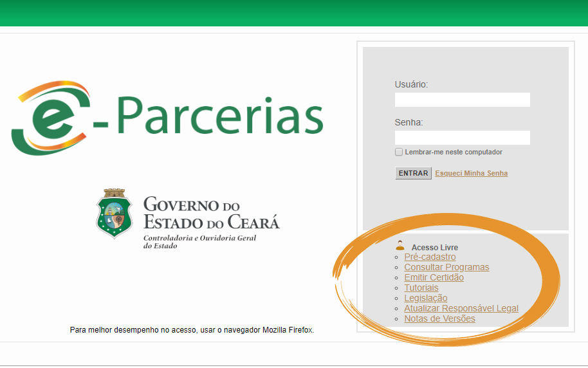Click the Usuário input field

tap(462, 100)
